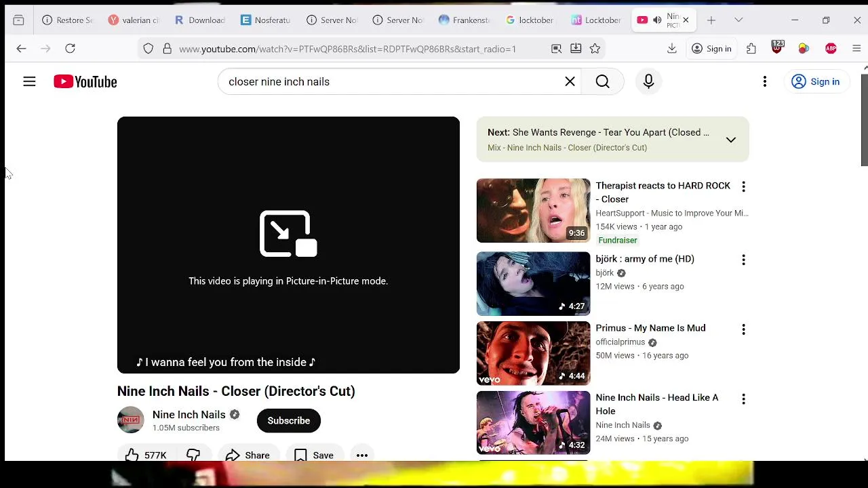
Task: Expand the Mix playlist panel chevron
Action: [730, 140]
